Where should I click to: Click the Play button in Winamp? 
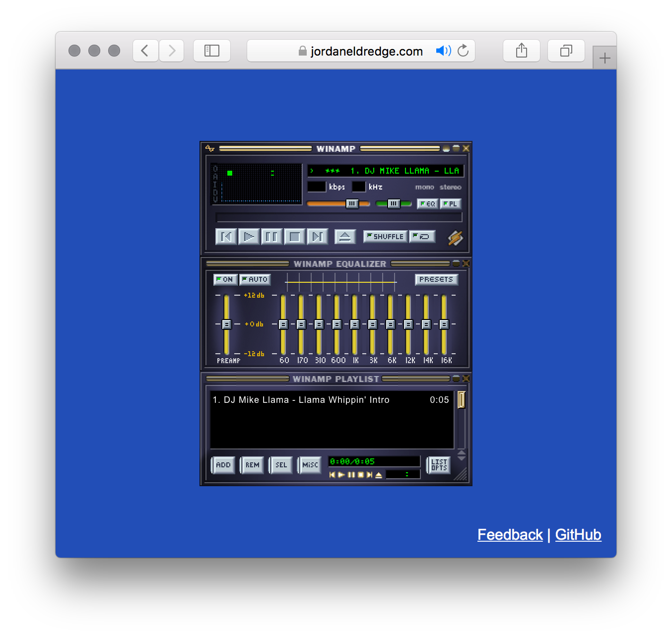[249, 237]
